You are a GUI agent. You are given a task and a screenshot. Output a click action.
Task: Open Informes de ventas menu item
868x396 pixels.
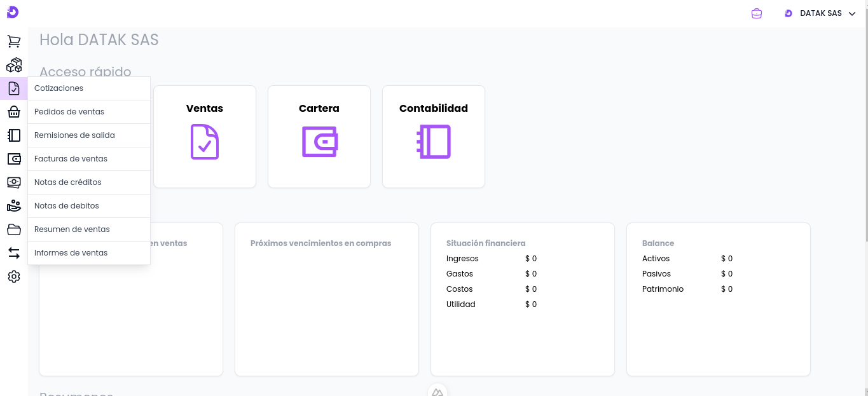(71, 253)
